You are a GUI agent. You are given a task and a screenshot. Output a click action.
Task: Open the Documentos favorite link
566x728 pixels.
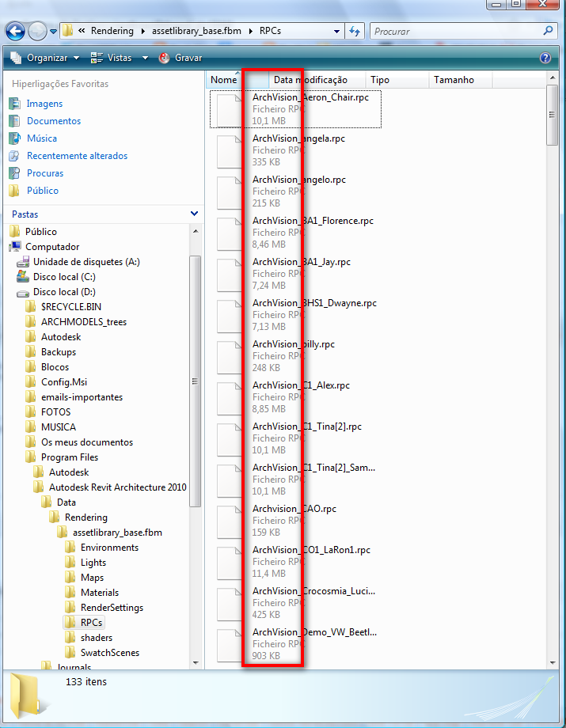click(53, 121)
